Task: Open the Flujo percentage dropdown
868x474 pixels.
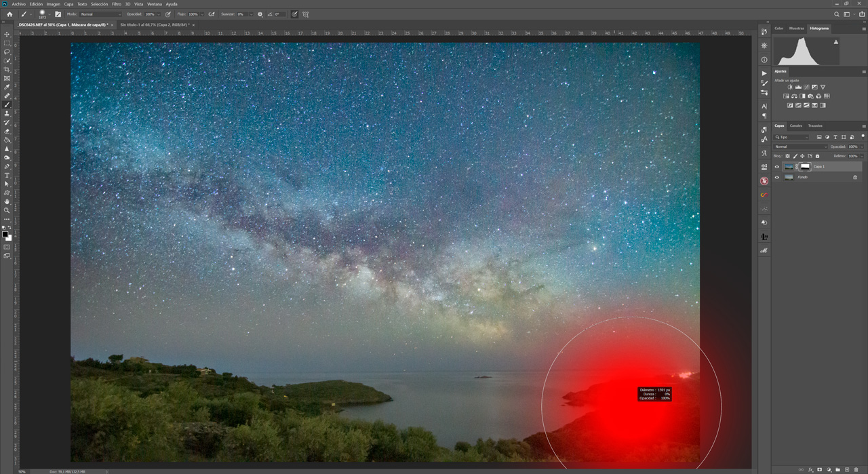Action: click(x=201, y=13)
